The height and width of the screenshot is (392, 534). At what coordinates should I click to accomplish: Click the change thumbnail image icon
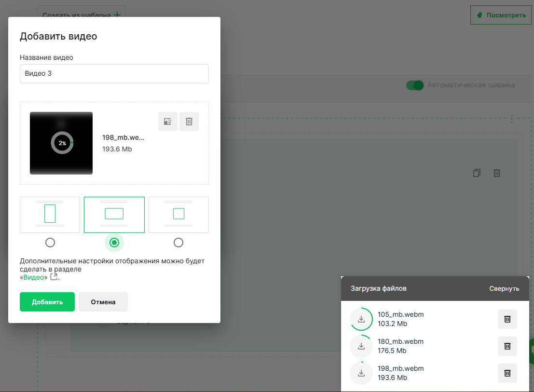click(167, 122)
